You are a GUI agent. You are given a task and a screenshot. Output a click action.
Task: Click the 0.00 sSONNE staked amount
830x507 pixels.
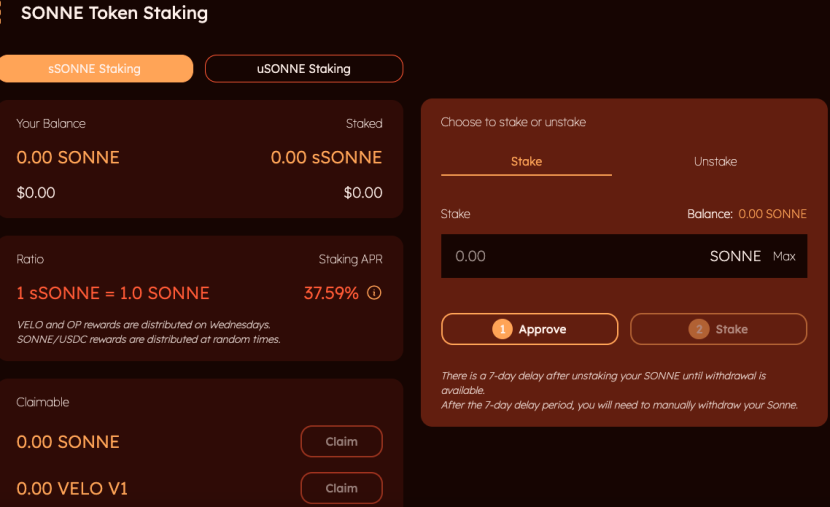[x=326, y=157]
